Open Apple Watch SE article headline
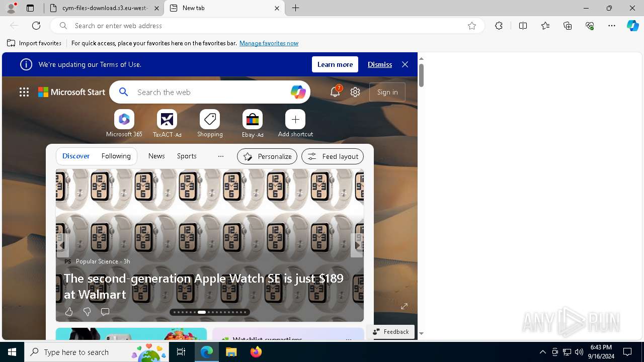Screen dimensions: 644x362 pos(204,286)
